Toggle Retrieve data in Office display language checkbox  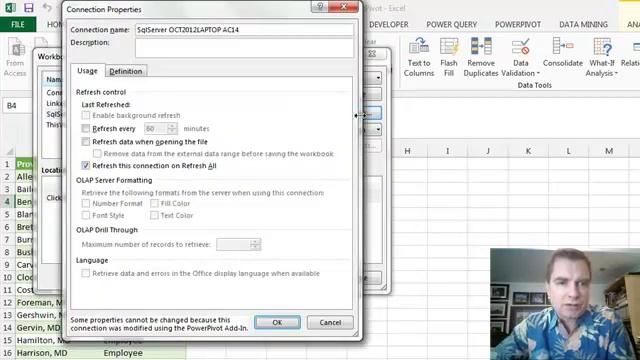point(85,273)
